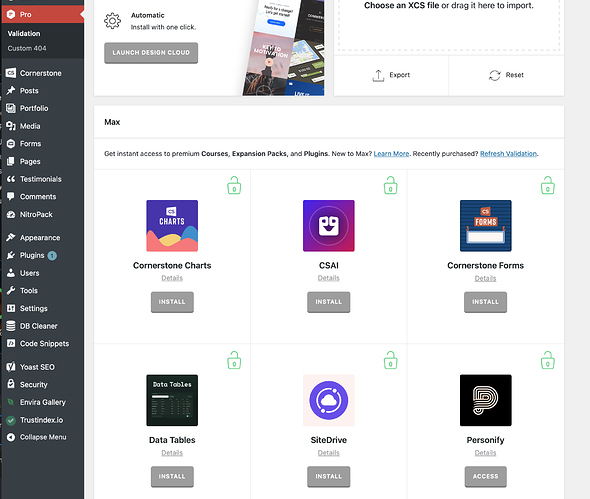Click Access button for Personify

pyautogui.click(x=485, y=476)
